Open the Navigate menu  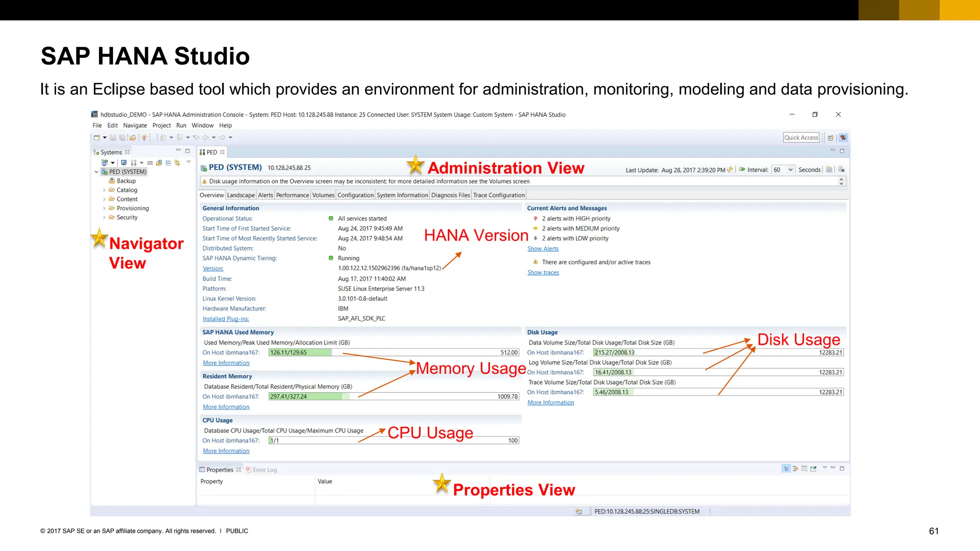coord(135,125)
